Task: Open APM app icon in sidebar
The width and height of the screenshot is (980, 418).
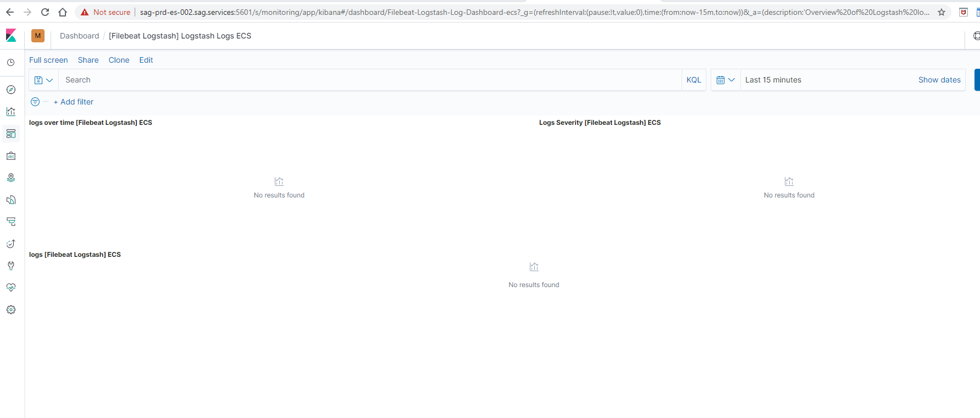Action: pyautogui.click(x=11, y=222)
